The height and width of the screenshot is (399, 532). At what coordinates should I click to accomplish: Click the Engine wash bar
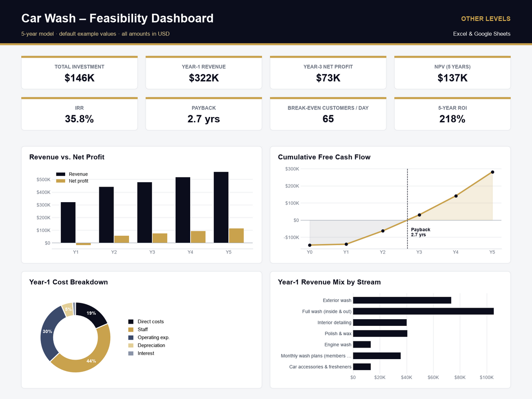362,344
